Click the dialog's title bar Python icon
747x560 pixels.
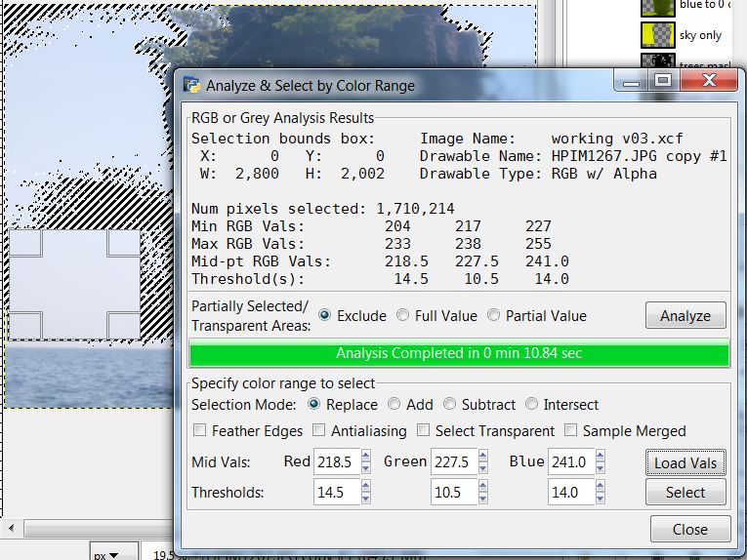coord(191,85)
